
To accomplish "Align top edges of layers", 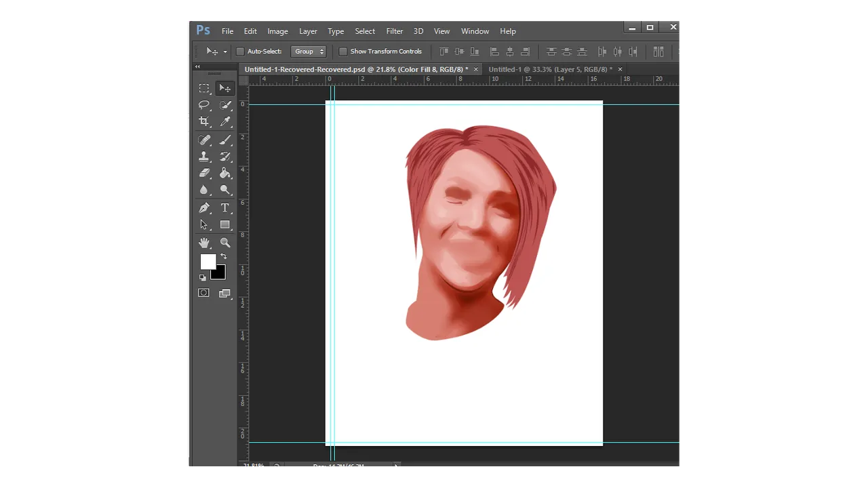I will (444, 52).
